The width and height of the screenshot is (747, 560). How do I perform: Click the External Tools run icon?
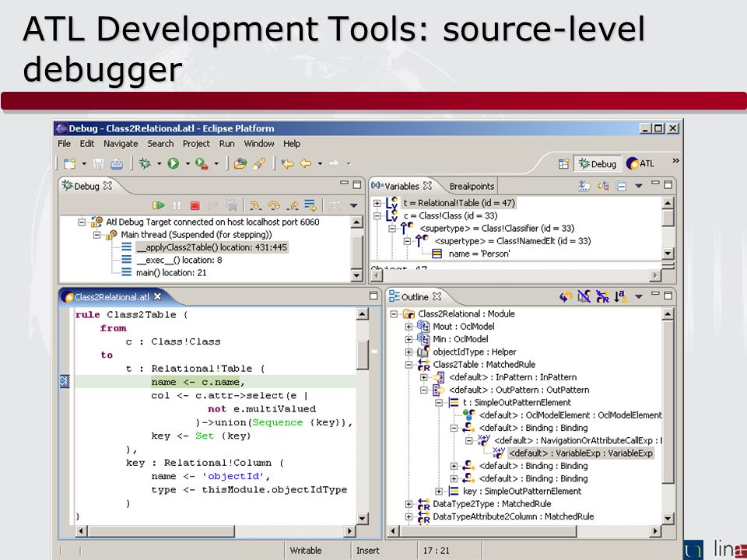202,164
